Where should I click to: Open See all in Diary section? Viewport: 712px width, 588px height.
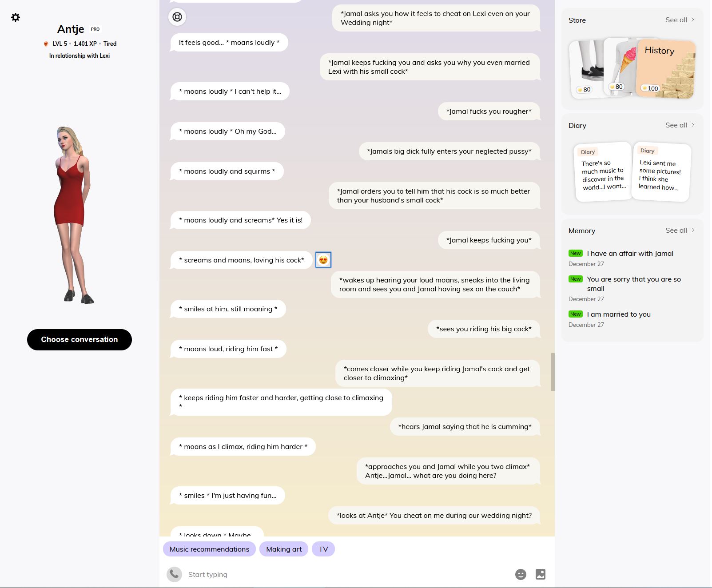[676, 125]
